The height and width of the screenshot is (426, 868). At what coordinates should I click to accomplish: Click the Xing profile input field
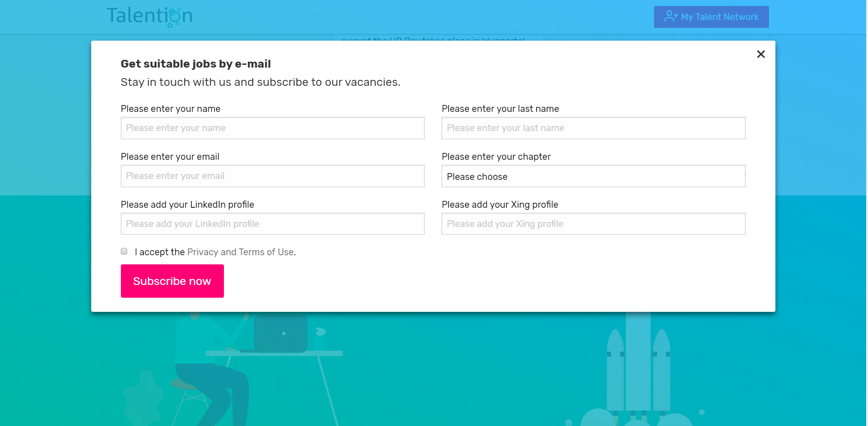tap(593, 224)
